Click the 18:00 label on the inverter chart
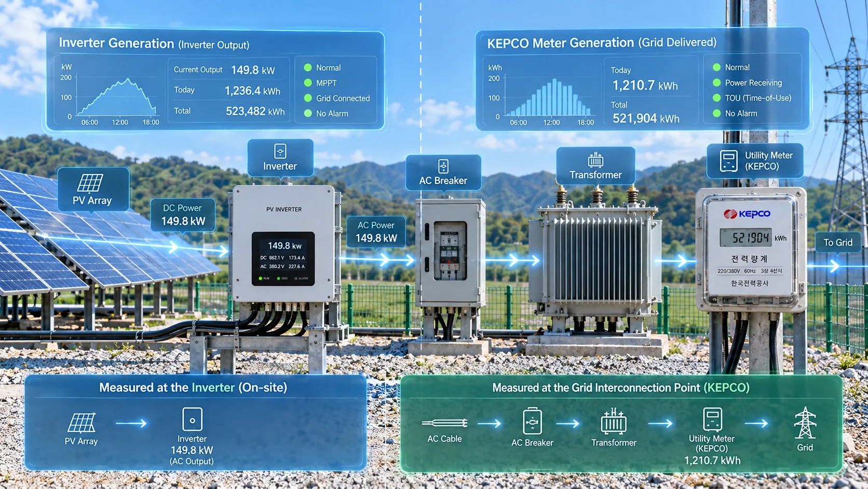This screenshot has height=489, width=868. point(151,123)
